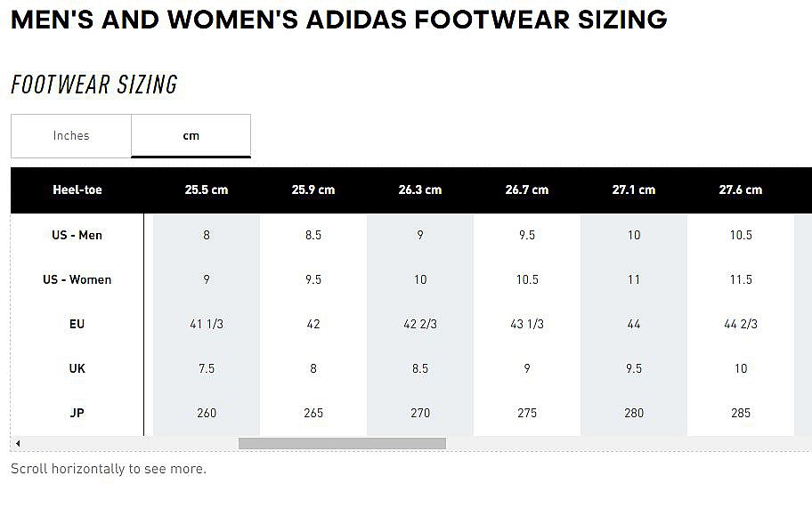This screenshot has height=508, width=812.
Task: Click the empty scrollbar track right side
Action: pyautogui.click(x=623, y=443)
